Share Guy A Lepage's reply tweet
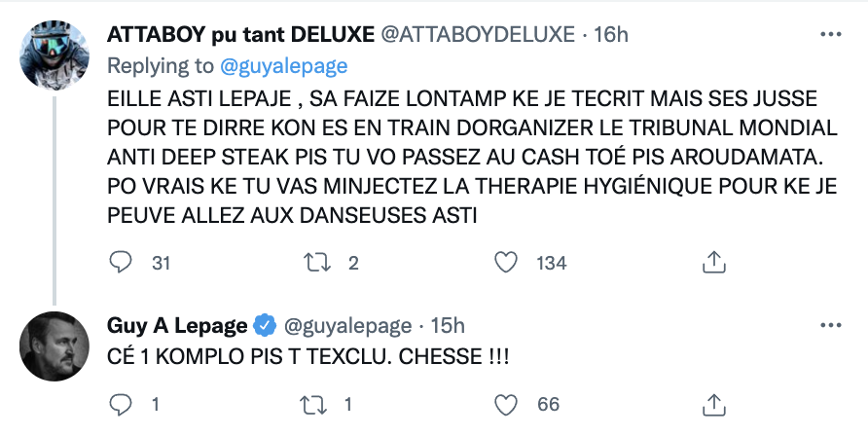 click(x=713, y=405)
